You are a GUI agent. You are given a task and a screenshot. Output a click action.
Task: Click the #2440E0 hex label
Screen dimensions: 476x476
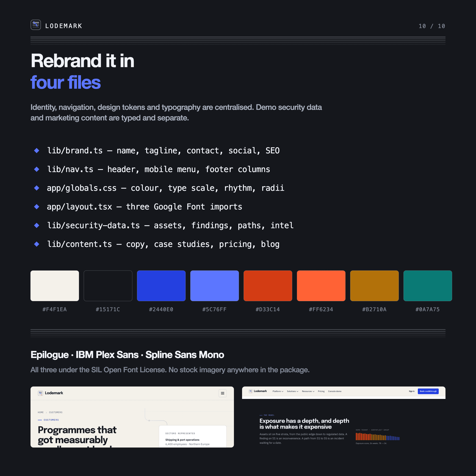(x=161, y=309)
